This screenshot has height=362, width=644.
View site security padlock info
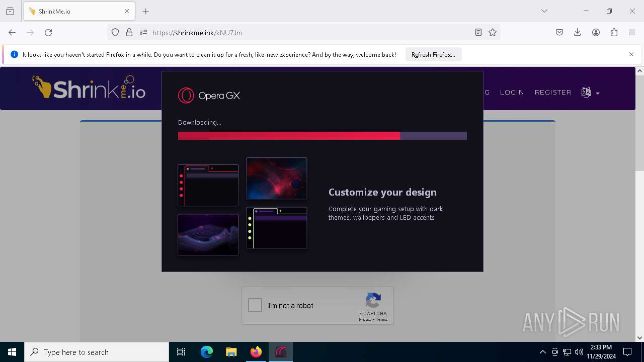(x=129, y=32)
